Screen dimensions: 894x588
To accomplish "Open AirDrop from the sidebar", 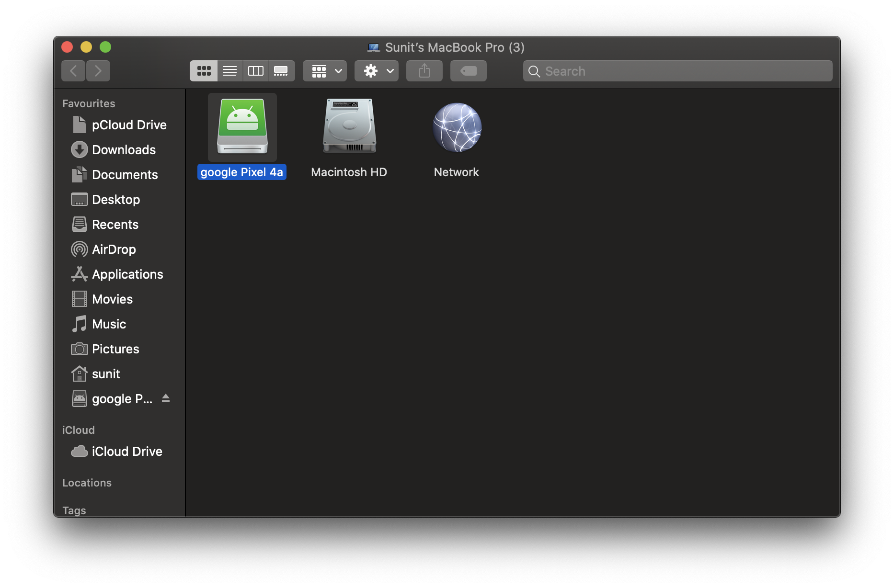I will coord(114,249).
